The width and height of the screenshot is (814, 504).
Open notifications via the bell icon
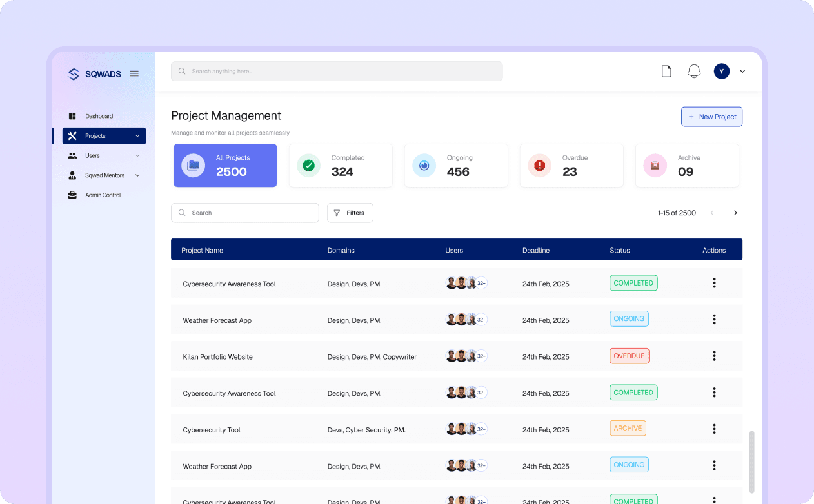[x=694, y=71]
